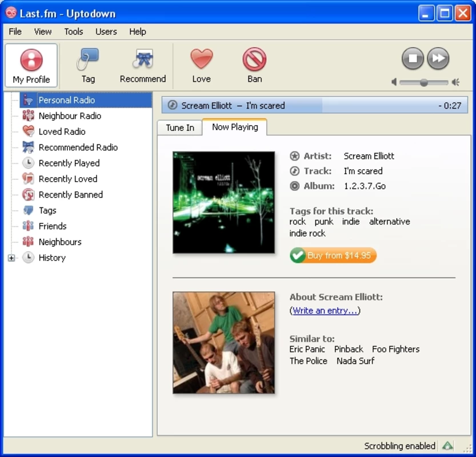The image size is (476, 457).
Task: Click artist name Scream Elliott
Action: pyautogui.click(x=369, y=156)
